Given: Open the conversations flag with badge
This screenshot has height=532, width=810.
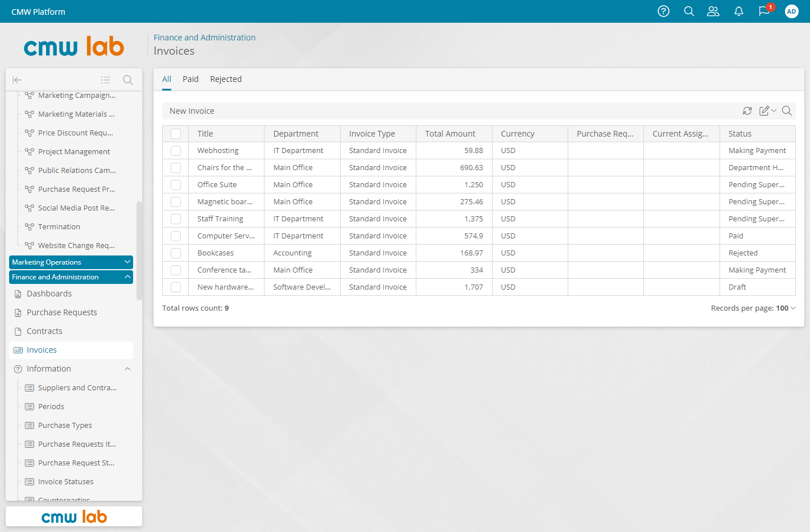Looking at the screenshot, I should coord(764,11).
